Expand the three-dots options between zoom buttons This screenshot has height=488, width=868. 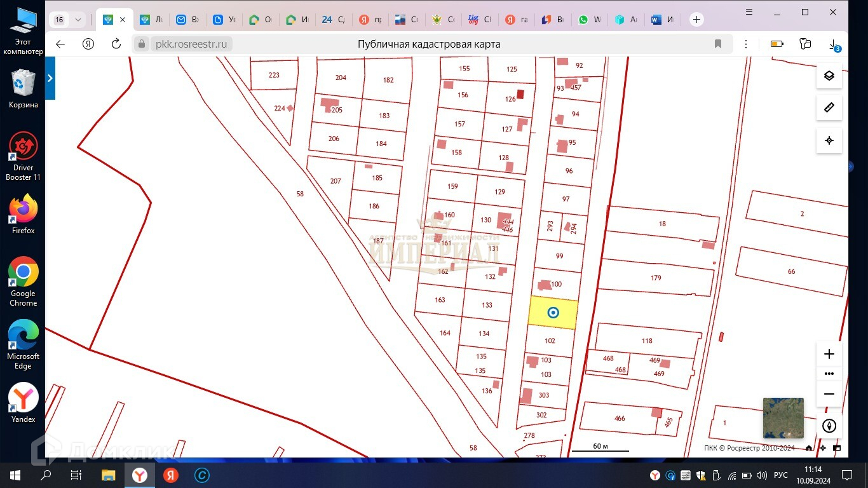pyautogui.click(x=829, y=374)
